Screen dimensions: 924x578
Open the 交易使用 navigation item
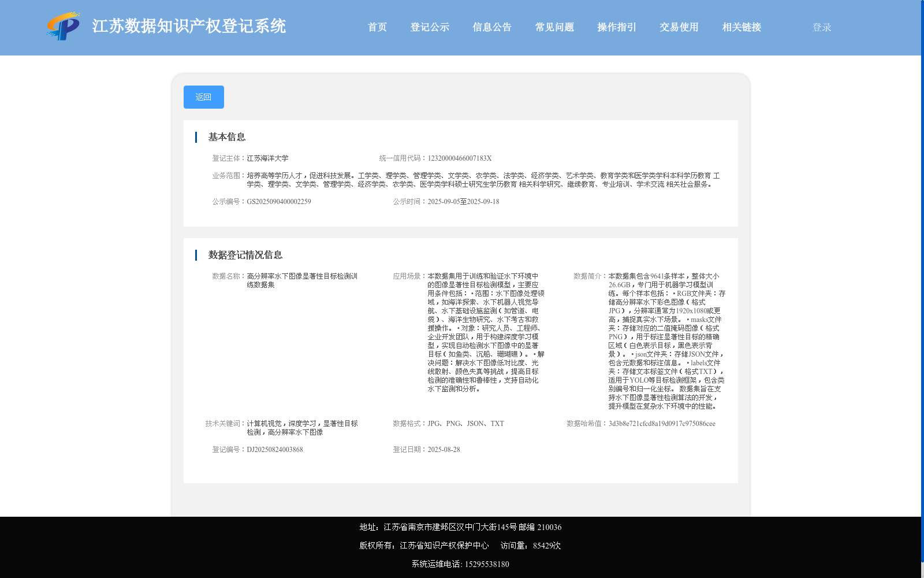[x=678, y=27]
